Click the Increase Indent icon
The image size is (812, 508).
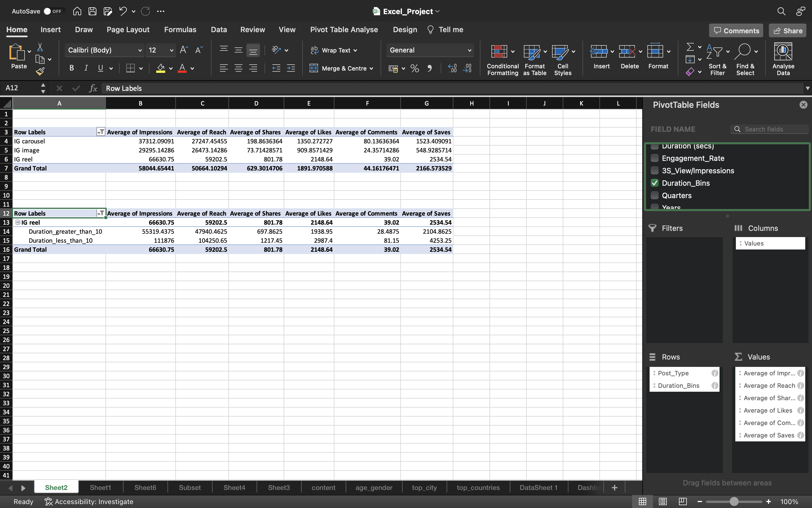(291, 68)
